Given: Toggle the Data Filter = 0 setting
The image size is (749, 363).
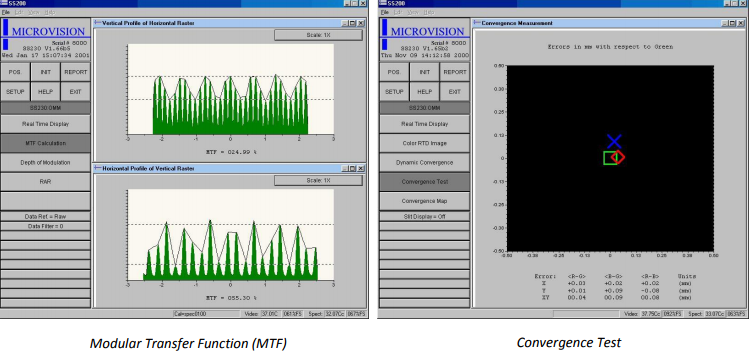Looking at the screenshot, I should coord(45,226).
